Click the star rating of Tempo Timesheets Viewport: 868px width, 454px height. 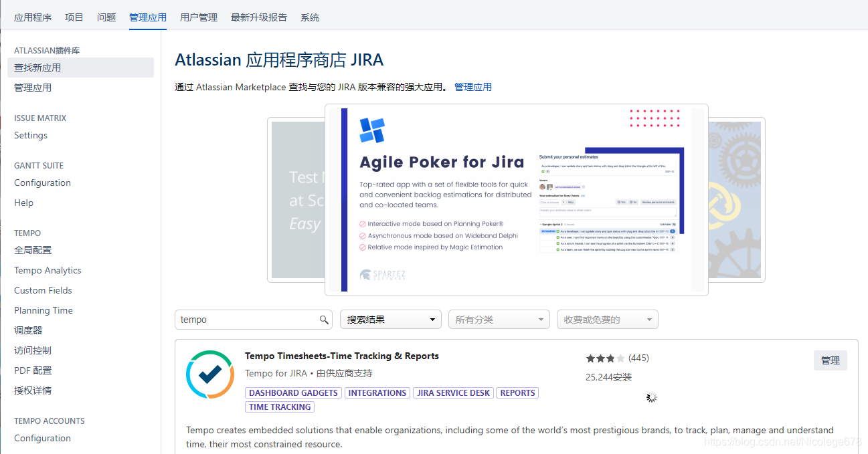(605, 358)
